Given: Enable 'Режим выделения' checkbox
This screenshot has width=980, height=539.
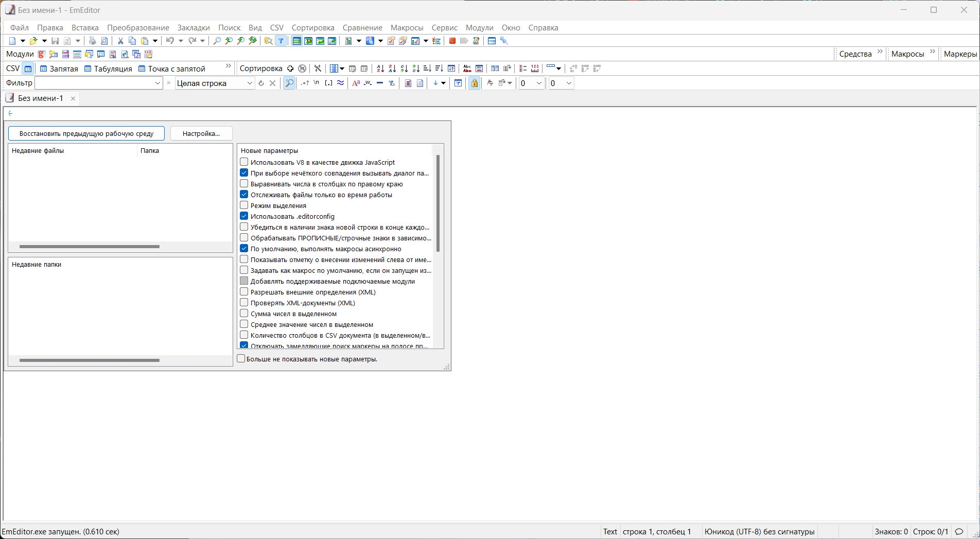Looking at the screenshot, I should click(244, 205).
